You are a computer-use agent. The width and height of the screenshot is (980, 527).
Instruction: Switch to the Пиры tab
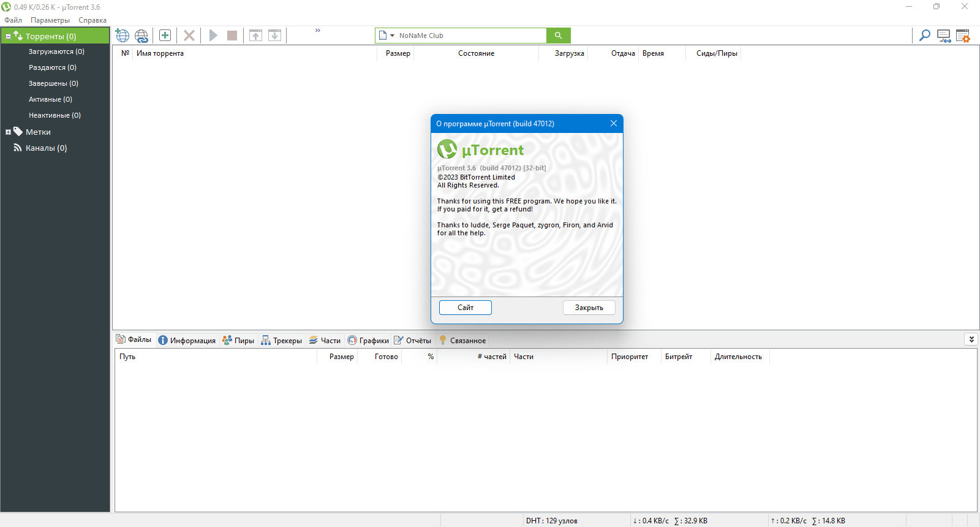pyautogui.click(x=238, y=341)
